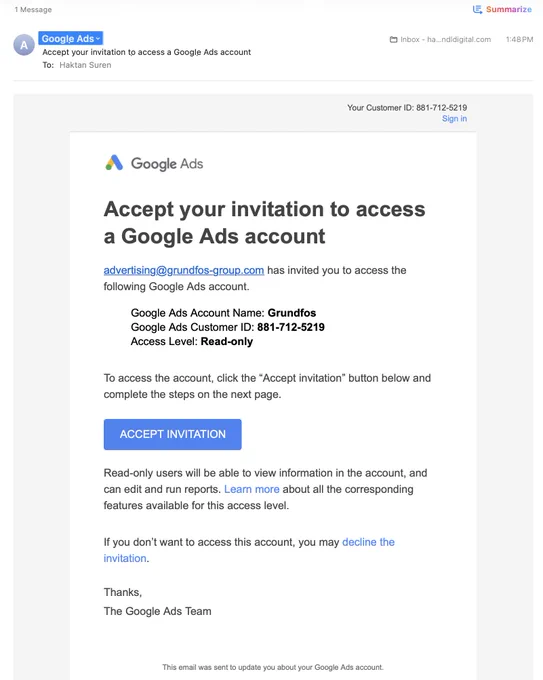
Task: Expand the chevron beside Google Ads sender
Action: tap(98, 39)
